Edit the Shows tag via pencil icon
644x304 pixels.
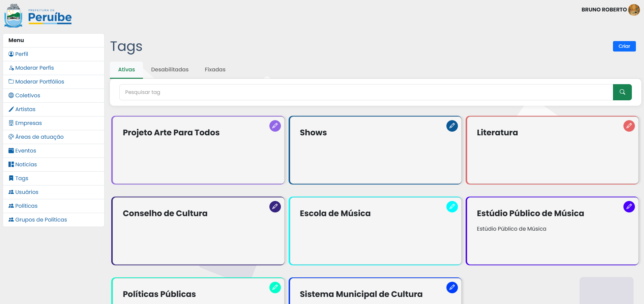452,126
